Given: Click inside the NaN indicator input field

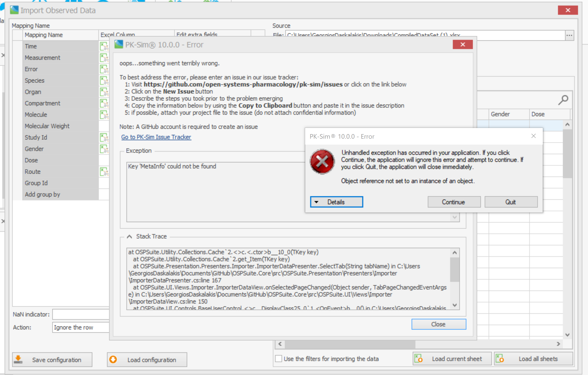Looking at the screenshot, I should [81, 314].
